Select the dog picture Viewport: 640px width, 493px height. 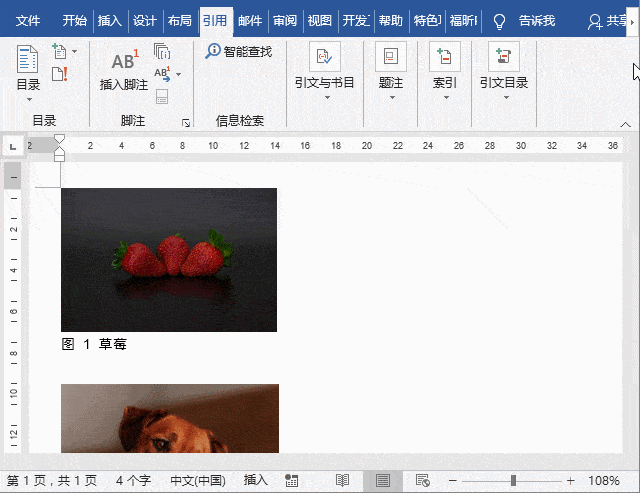[x=170, y=418]
